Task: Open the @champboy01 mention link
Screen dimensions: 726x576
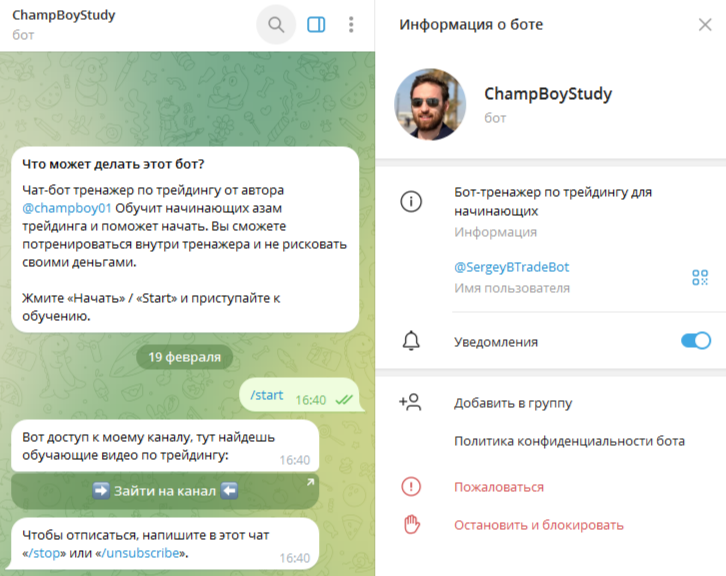Action: 67,208
